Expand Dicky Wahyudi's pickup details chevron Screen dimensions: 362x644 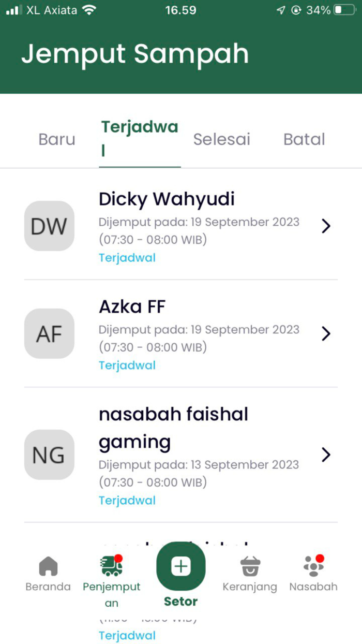(326, 226)
